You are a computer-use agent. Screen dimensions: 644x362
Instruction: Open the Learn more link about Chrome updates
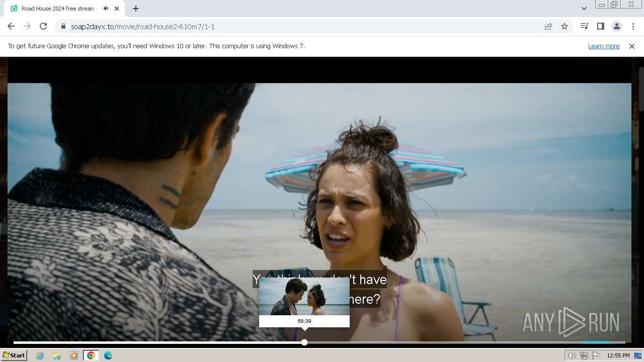tap(604, 46)
